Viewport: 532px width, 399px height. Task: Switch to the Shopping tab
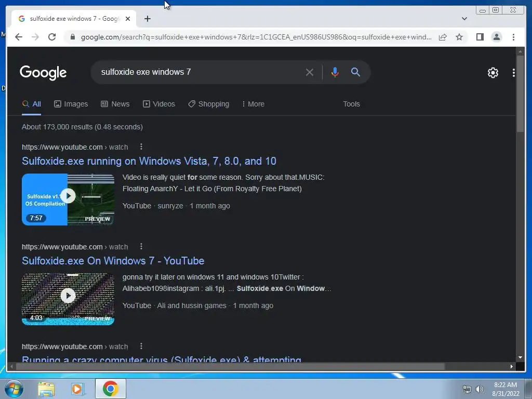coord(209,104)
